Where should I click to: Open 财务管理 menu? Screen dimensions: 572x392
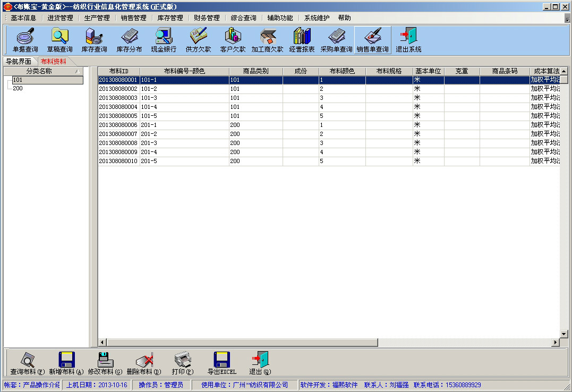coord(207,18)
